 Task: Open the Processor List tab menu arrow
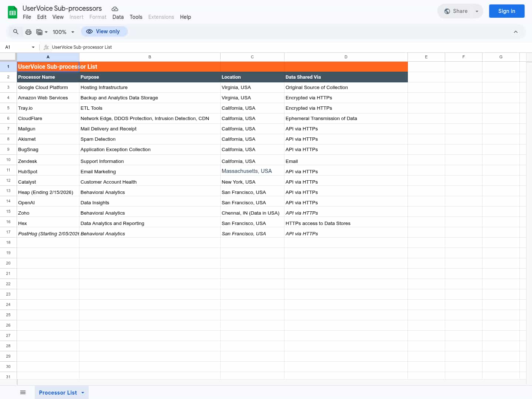[x=83, y=393]
